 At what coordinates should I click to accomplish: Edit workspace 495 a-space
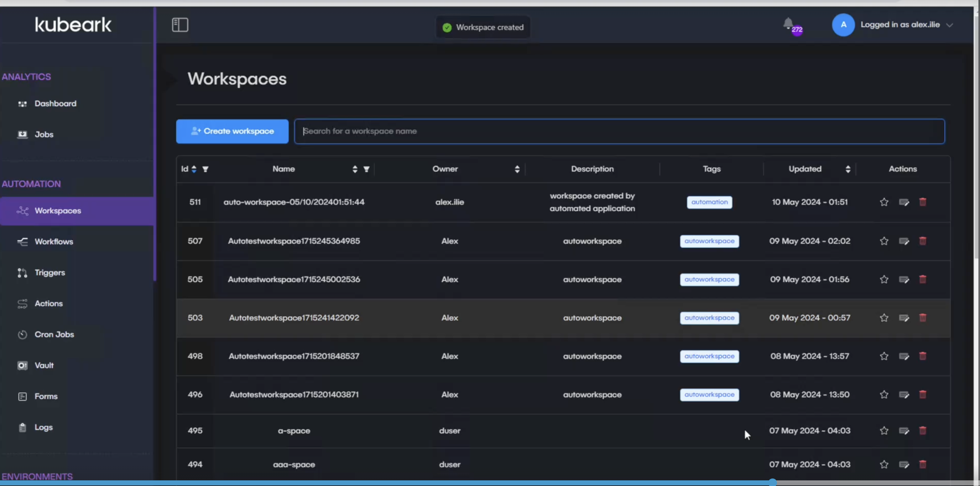(x=904, y=431)
